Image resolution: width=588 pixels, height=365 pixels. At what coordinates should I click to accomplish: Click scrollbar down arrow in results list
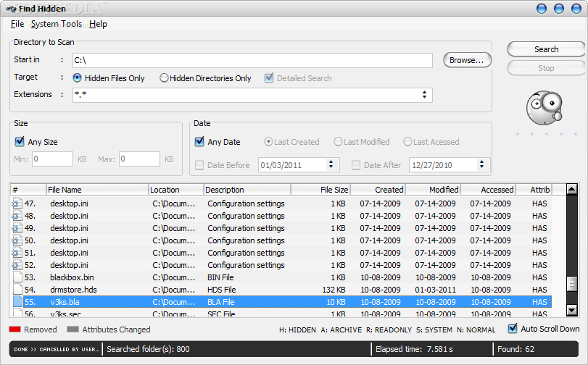pyautogui.click(x=571, y=310)
